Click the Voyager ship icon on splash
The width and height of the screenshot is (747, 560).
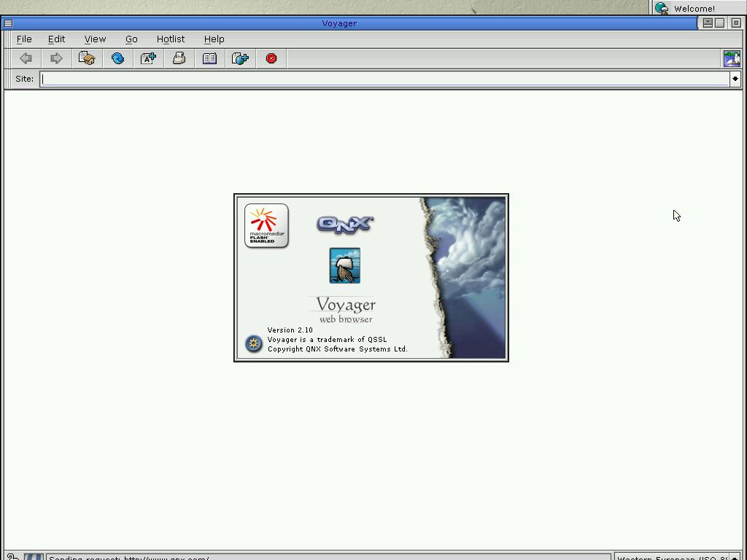pos(345,265)
